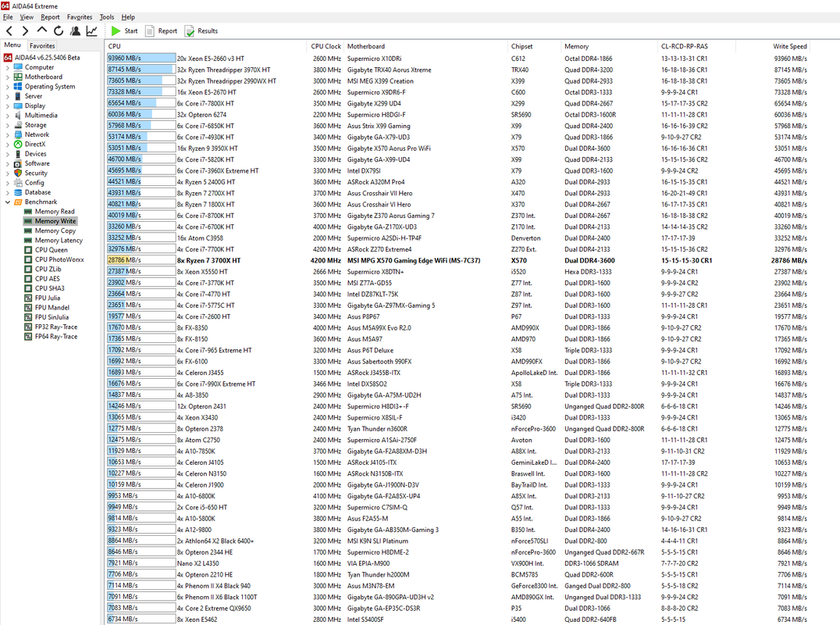Click the Intel S5400SF motherboard cell
The image size is (840, 625).
tap(365, 620)
